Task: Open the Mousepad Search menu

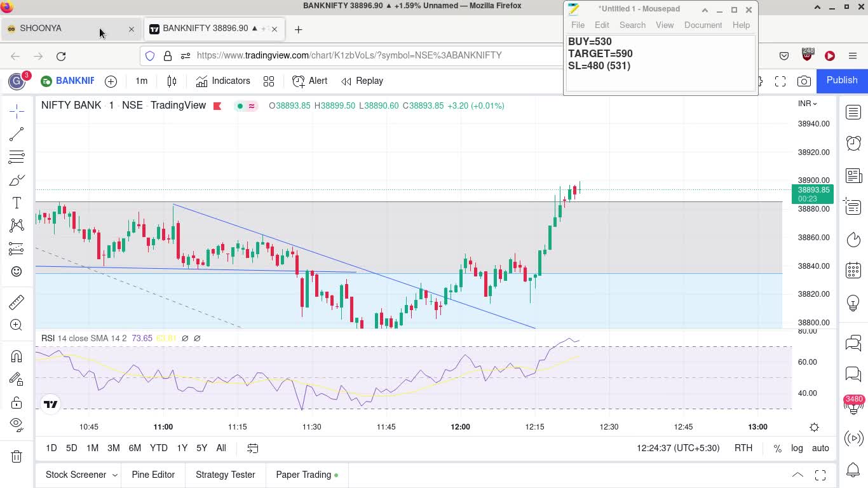Action: click(x=632, y=25)
